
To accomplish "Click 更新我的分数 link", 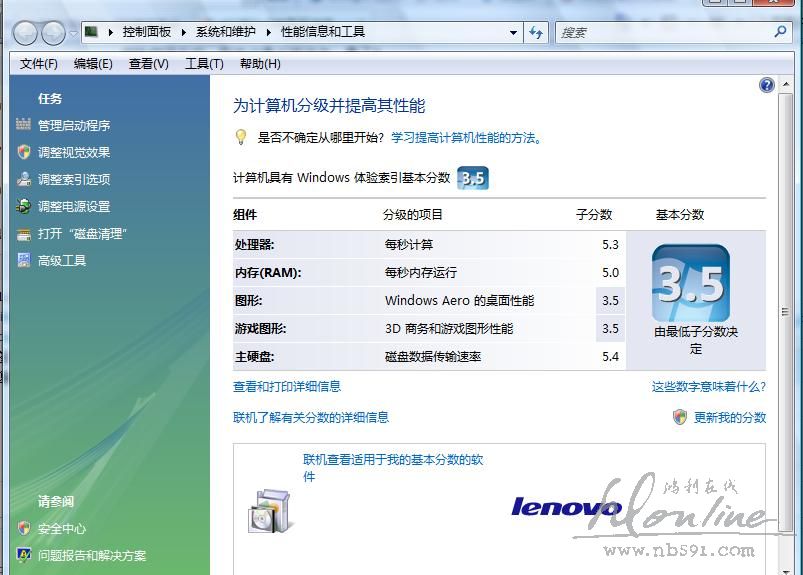I will (x=730, y=417).
